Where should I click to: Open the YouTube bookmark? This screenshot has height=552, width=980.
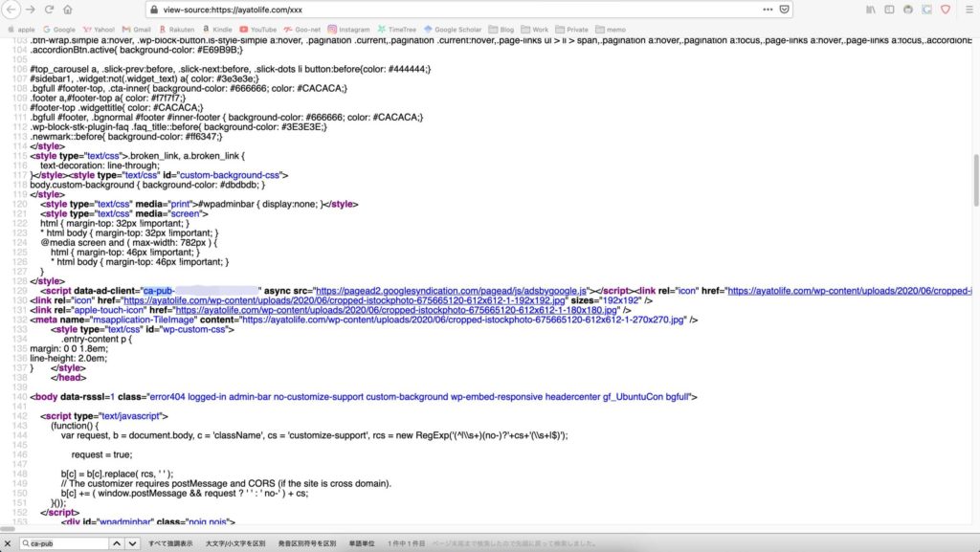[257, 30]
